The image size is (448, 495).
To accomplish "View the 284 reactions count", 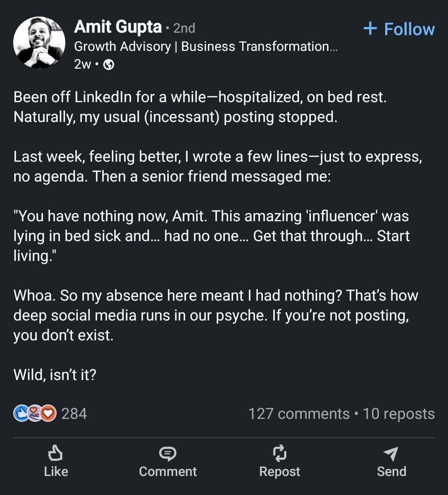I will coord(74,414).
